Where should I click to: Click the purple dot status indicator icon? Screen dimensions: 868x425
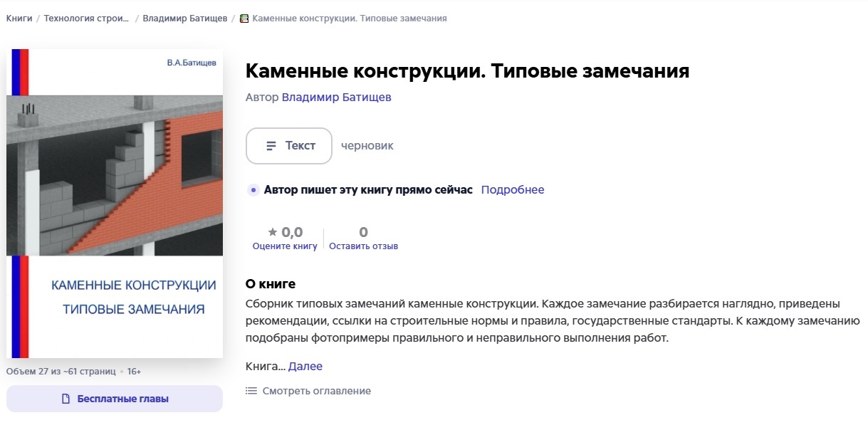(x=253, y=190)
